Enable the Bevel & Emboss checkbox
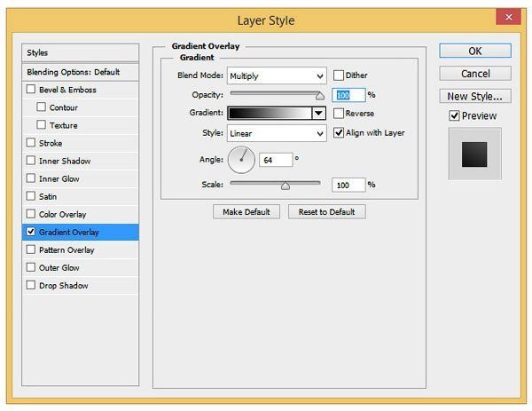This screenshot has height=411, width=532. coord(31,90)
